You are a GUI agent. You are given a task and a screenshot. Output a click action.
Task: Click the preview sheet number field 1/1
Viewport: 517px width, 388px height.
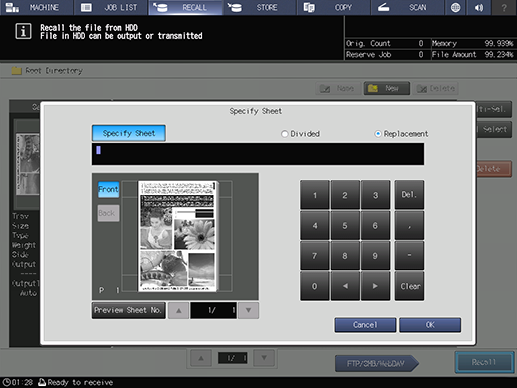[214, 310]
